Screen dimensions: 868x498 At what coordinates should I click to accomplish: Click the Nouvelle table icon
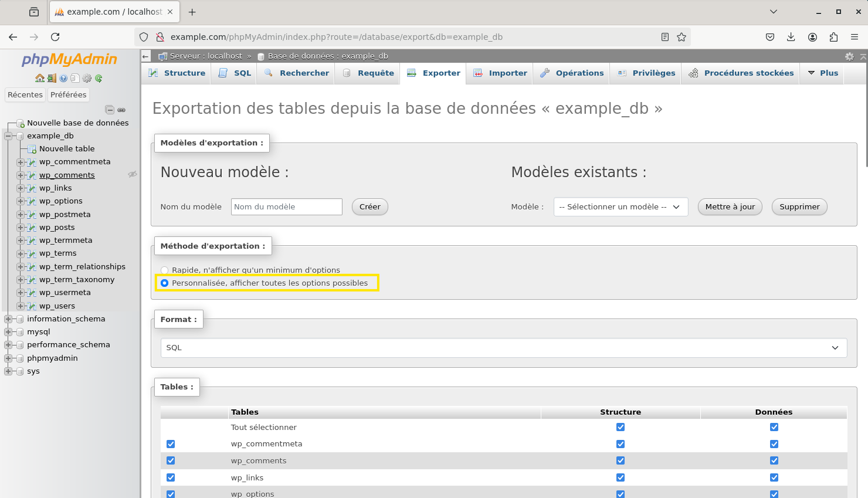pyautogui.click(x=32, y=149)
